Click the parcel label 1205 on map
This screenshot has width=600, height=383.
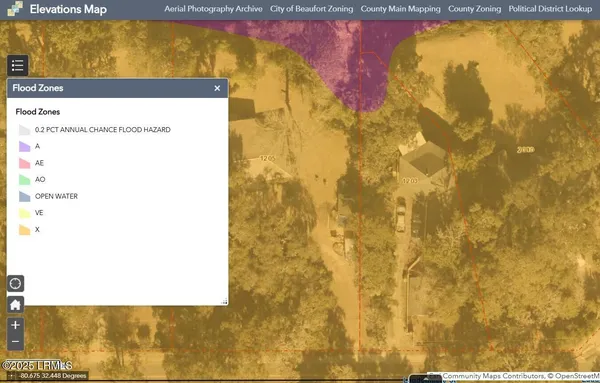[x=267, y=158]
